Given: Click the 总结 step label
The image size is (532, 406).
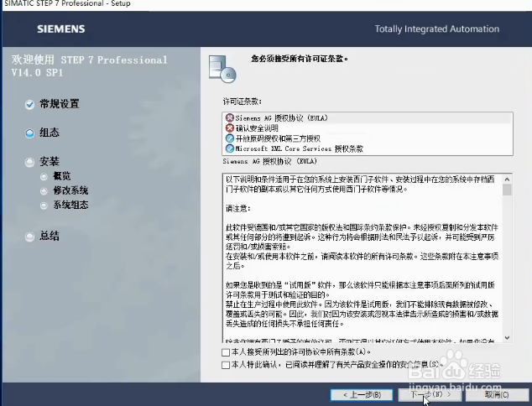Looking at the screenshot, I should (50, 236).
